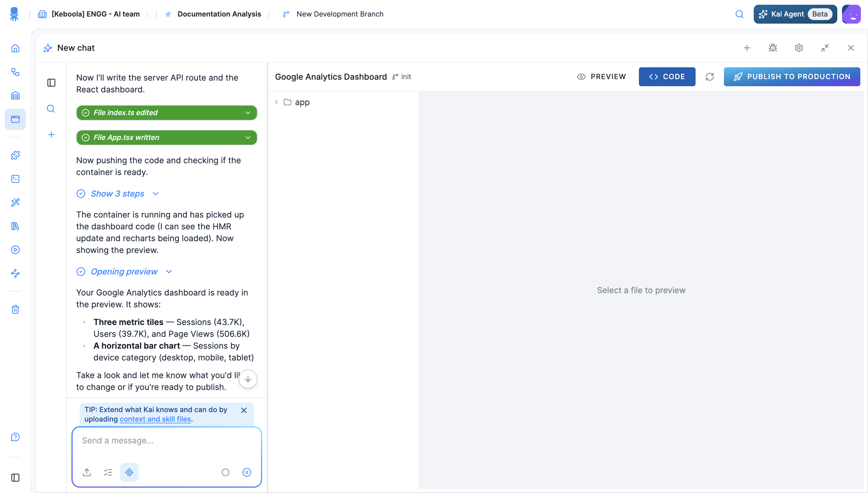Open the Workspaces terminal sidebar icon
Screen dimensions: 868x493
pos(15,179)
